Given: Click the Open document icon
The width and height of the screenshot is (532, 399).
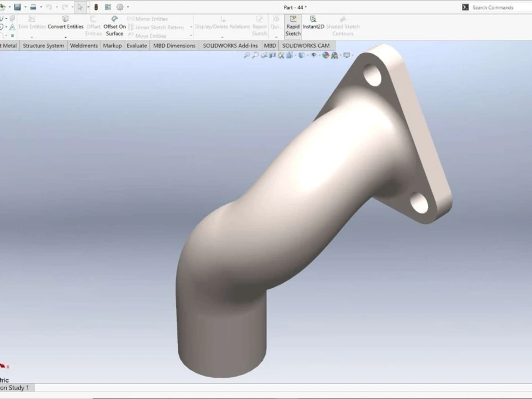Looking at the screenshot, I should [x=2, y=7].
